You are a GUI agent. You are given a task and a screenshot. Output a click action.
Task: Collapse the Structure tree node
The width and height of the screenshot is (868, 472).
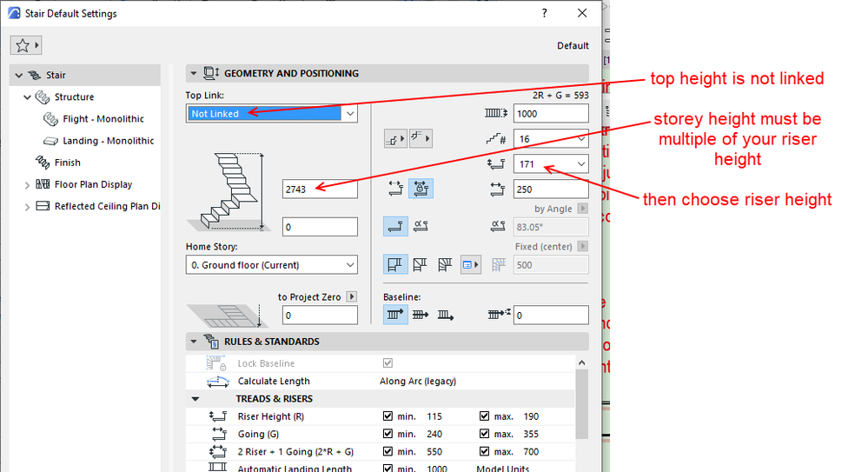pyautogui.click(x=27, y=97)
